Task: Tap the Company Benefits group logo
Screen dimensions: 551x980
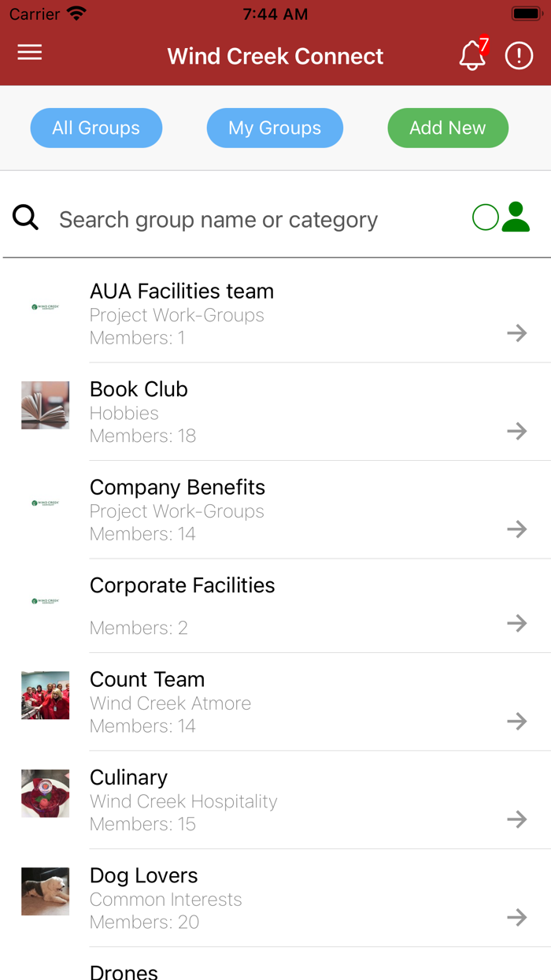Action: [x=45, y=503]
